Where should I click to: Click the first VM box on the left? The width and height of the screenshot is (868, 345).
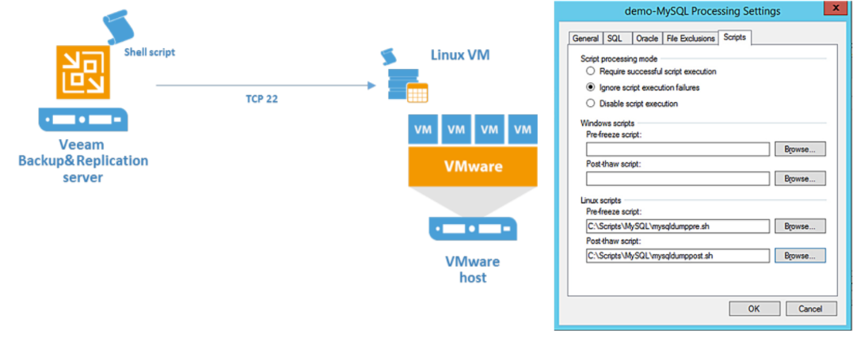[x=423, y=130]
